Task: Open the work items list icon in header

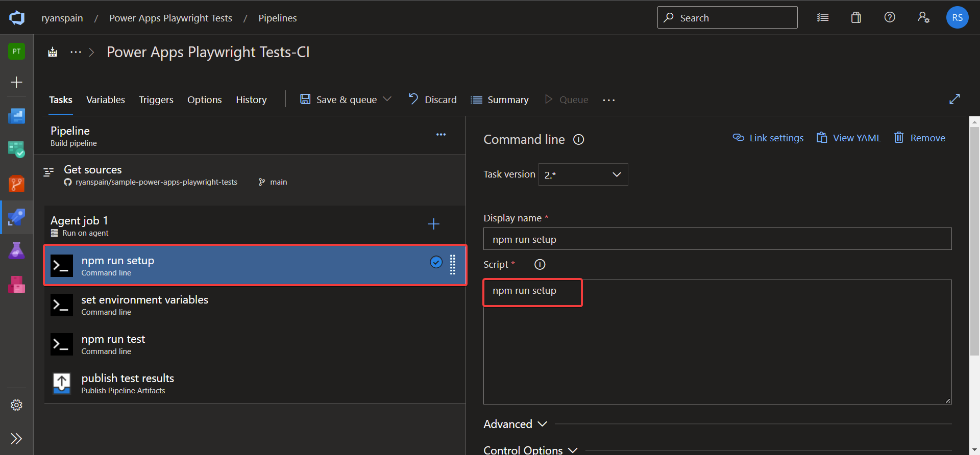Action: pos(823,17)
